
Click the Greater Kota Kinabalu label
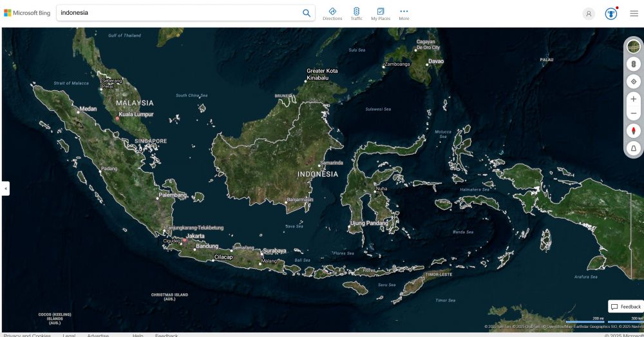tap(322, 74)
